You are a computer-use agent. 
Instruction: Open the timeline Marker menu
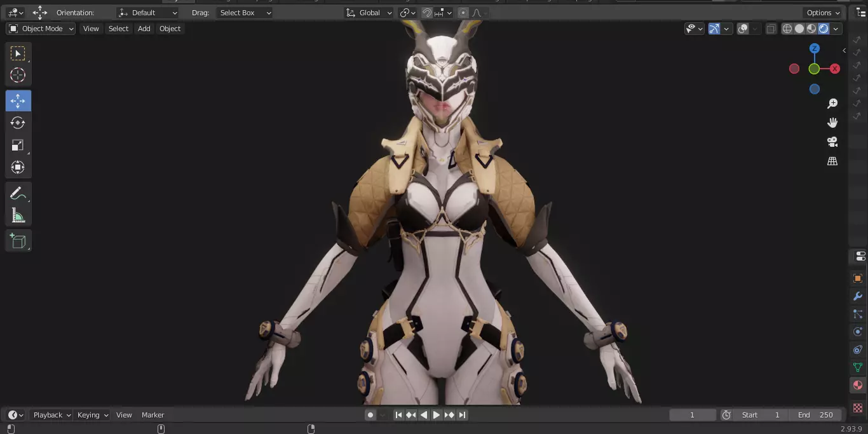tap(153, 415)
